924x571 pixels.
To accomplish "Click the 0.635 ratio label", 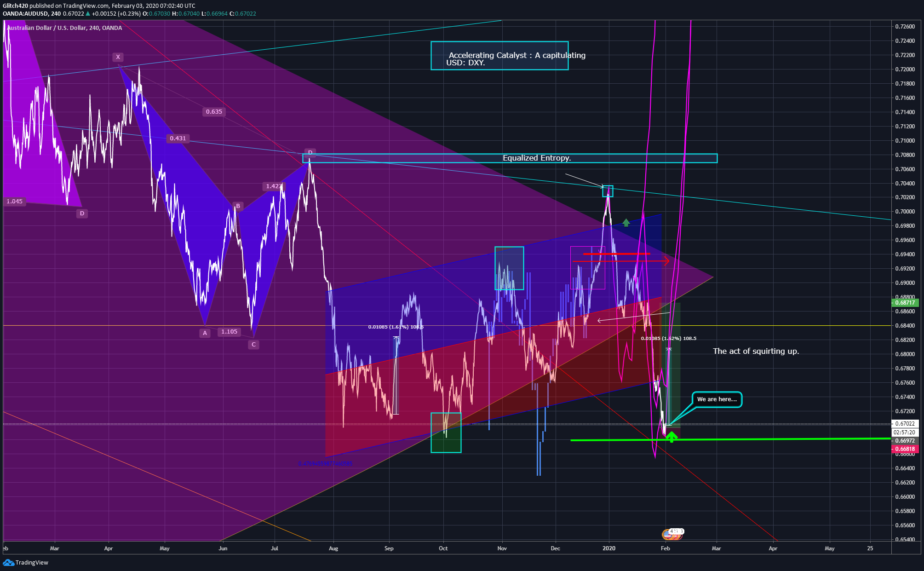I will click(214, 111).
